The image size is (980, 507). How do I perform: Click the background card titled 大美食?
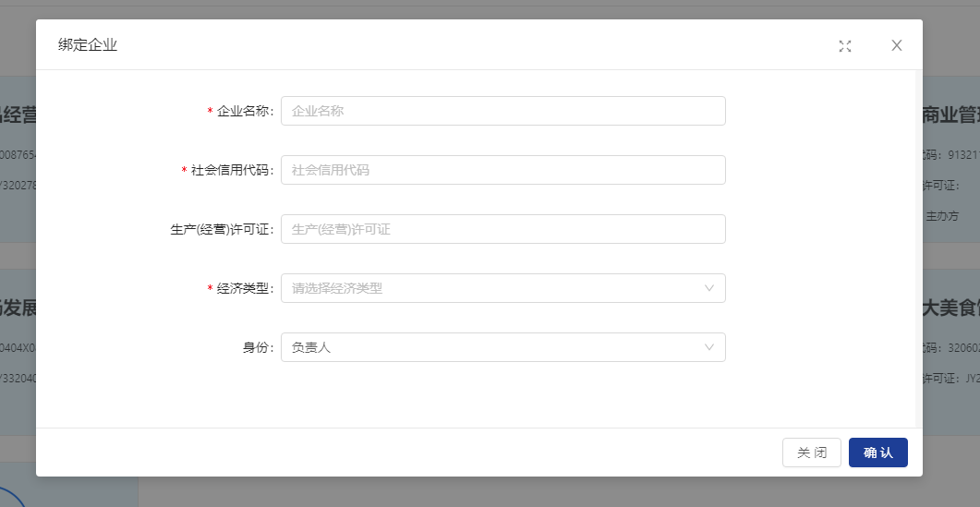(950, 308)
